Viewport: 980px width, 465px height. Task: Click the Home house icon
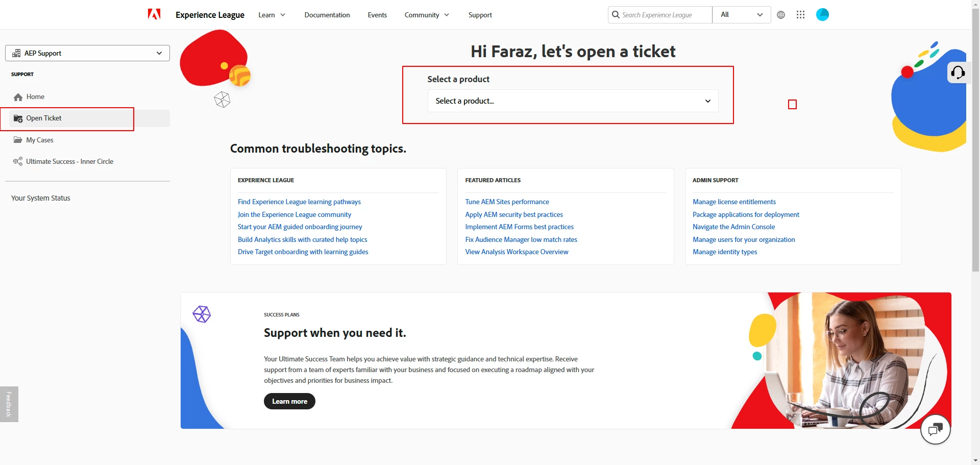pyautogui.click(x=18, y=97)
